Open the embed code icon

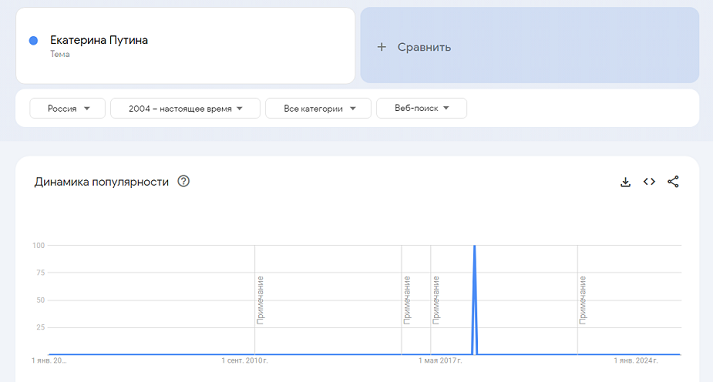tap(649, 181)
